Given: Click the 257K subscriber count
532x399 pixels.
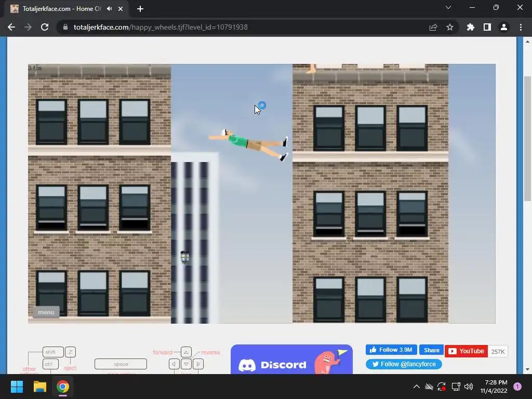Looking at the screenshot, I should click(x=498, y=352).
